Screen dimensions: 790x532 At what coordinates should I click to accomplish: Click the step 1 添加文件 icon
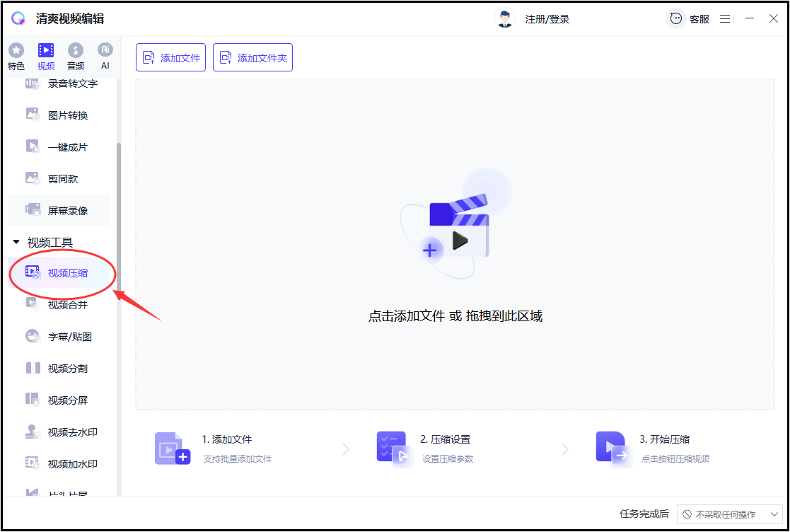173,449
